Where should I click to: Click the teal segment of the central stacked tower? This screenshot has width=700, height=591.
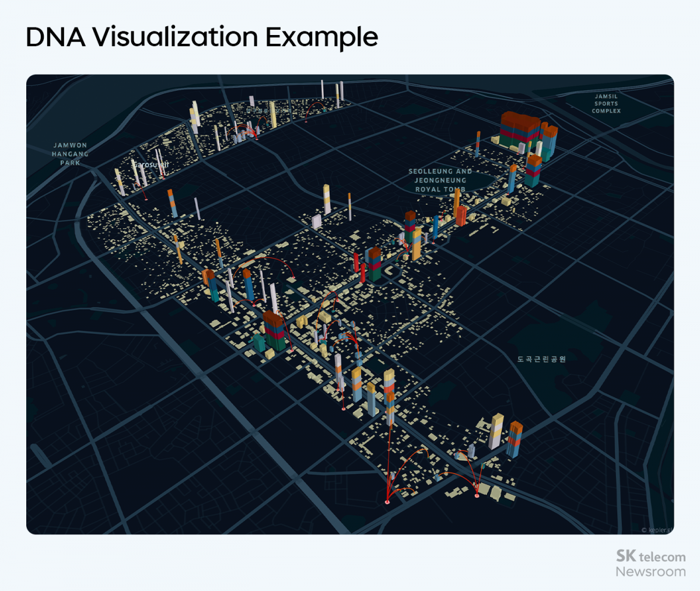[373, 274]
